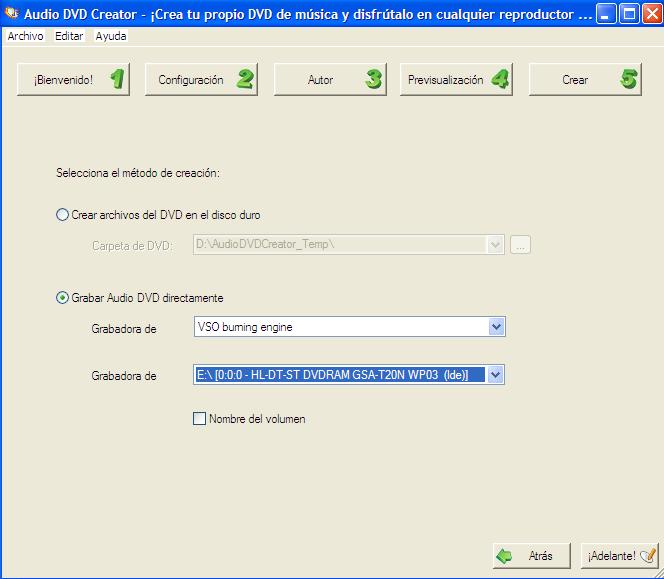Click the first 'Grabadora de' label beside VSO engine

(124, 329)
